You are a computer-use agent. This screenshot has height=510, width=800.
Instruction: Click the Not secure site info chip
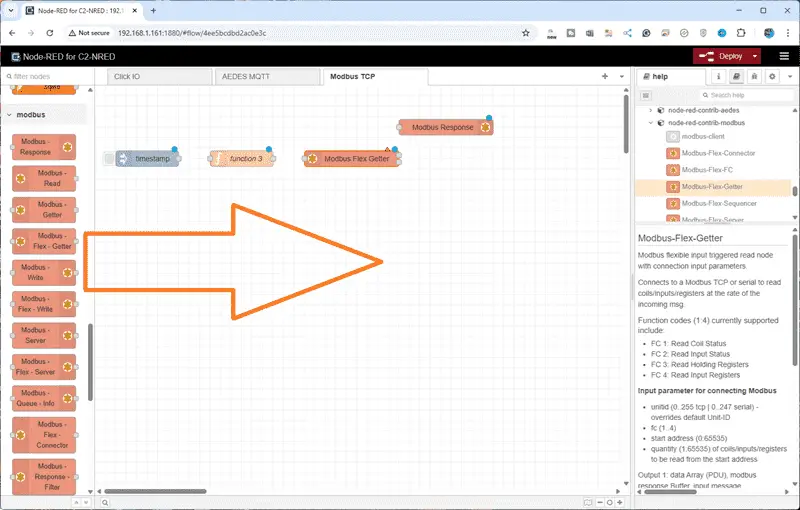89,33
